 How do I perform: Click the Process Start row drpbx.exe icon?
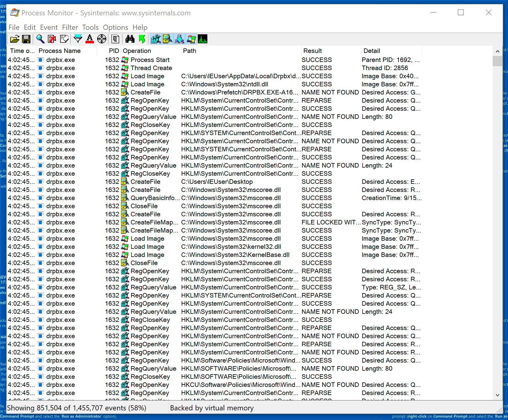point(41,60)
